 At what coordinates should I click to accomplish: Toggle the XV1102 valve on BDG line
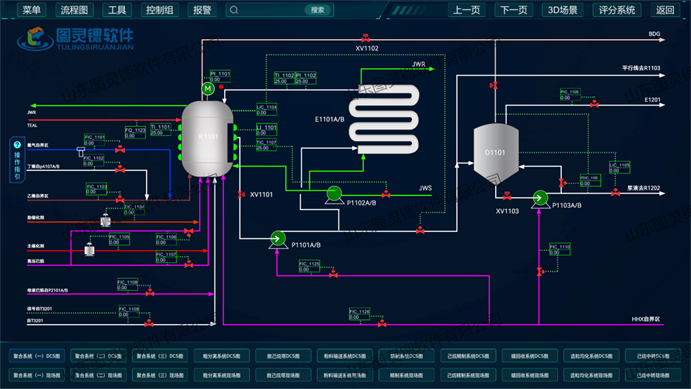365,38
